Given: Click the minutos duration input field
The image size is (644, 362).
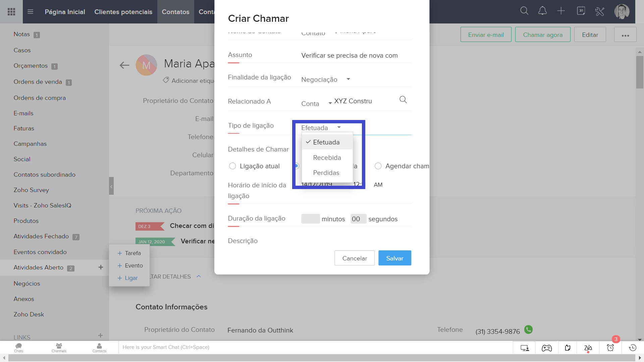Looking at the screenshot, I should [310, 219].
